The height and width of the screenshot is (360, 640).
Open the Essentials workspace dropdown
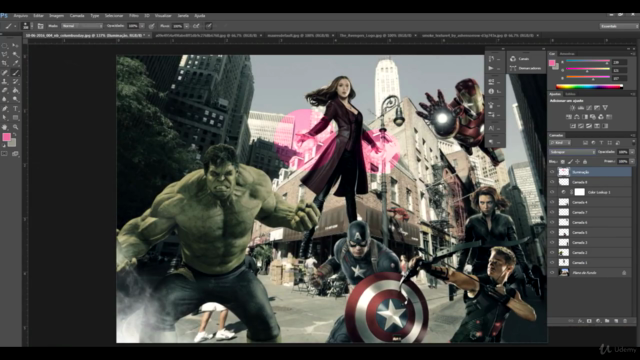[x=619, y=26]
